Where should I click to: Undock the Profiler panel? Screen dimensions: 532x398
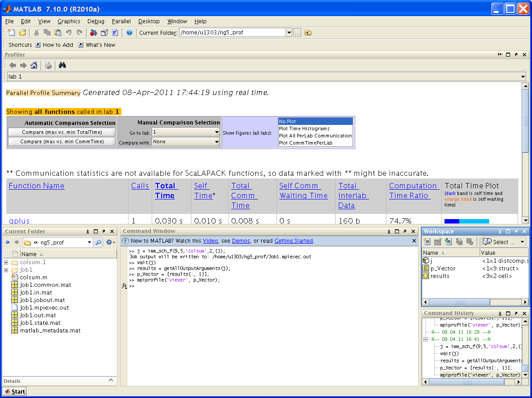[x=516, y=54]
